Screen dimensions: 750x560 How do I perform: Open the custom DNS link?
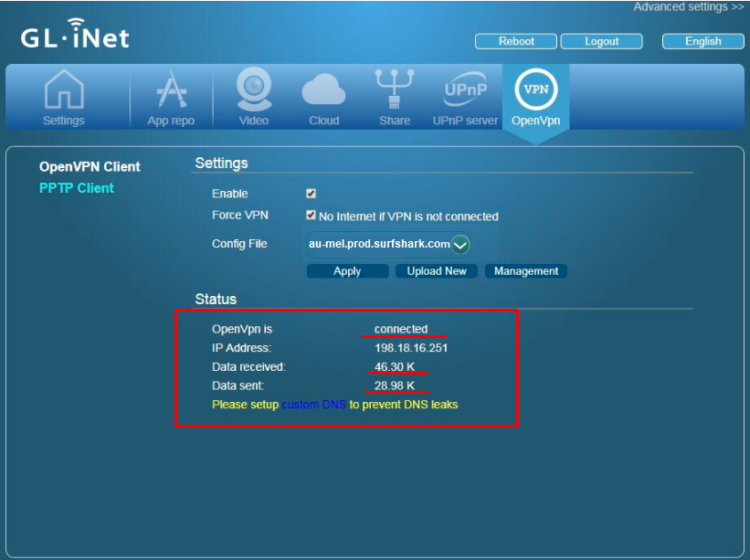tap(313, 404)
